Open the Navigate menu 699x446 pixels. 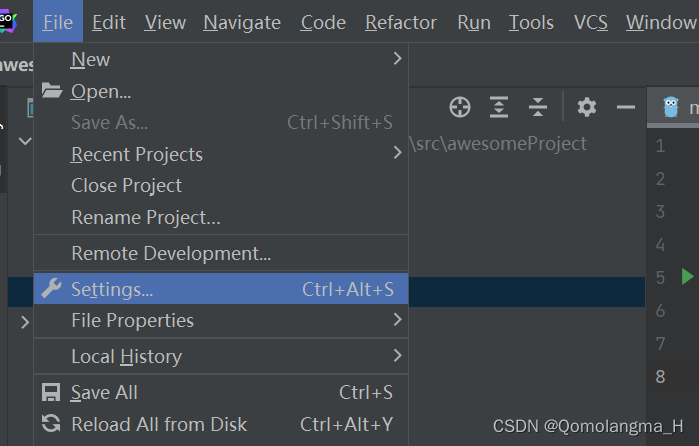[241, 22]
